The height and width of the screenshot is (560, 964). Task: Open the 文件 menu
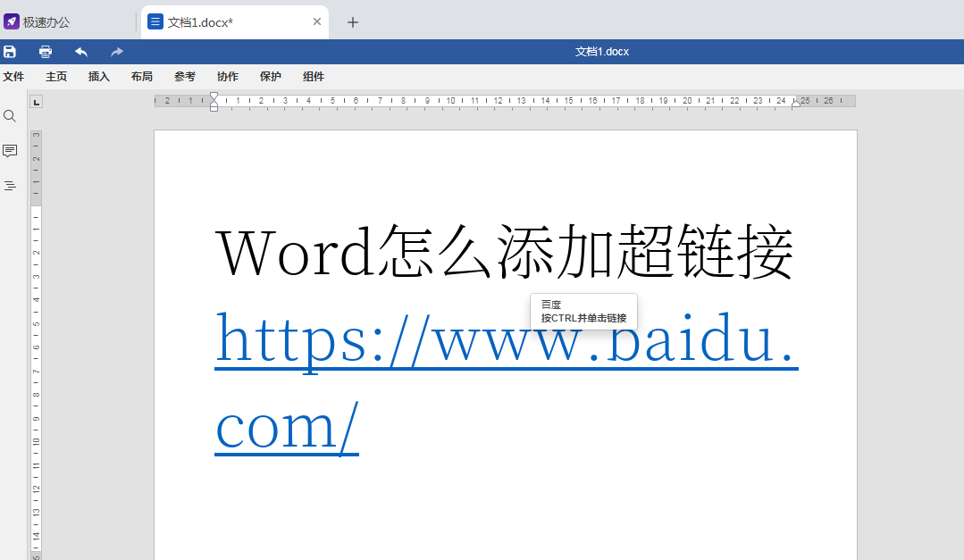13,76
